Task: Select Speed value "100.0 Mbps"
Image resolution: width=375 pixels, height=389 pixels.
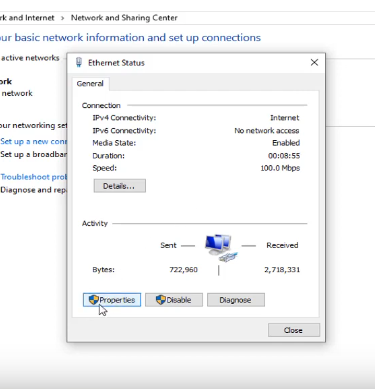Action: point(280,168)
